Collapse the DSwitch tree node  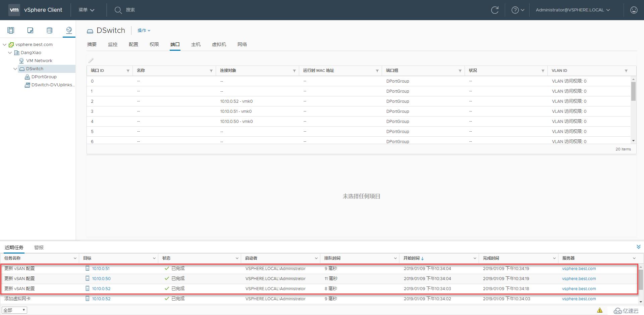tap(15, 69)
